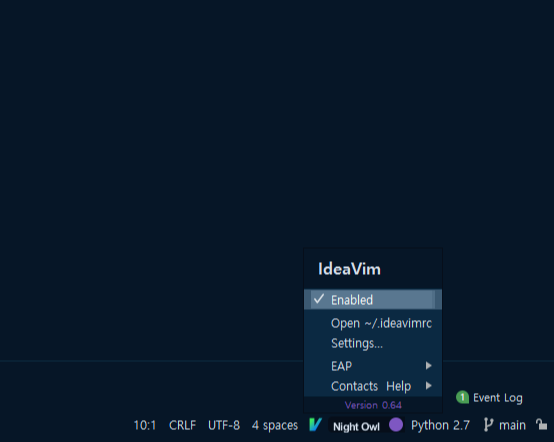Go to line via 10:1 indicator
This screenshot has height=442, width=554.
coord(145,425)
